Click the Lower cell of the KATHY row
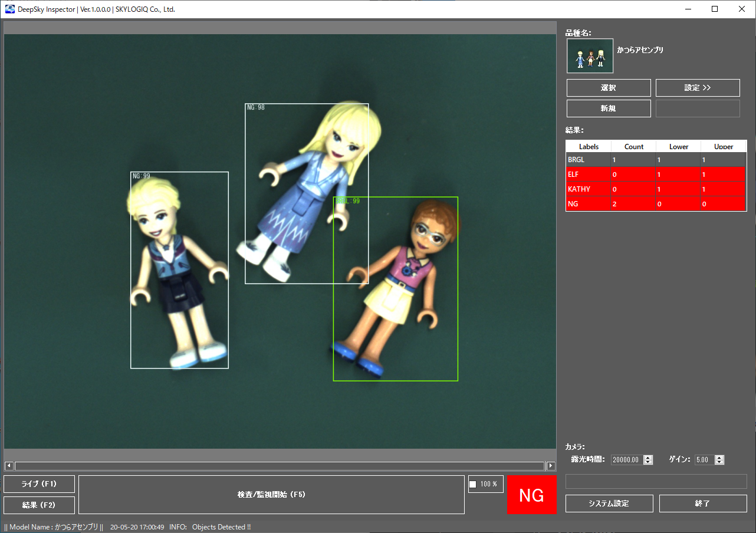Image resolution: width=756 pixels, height=533 pixels. coord(679,189)
